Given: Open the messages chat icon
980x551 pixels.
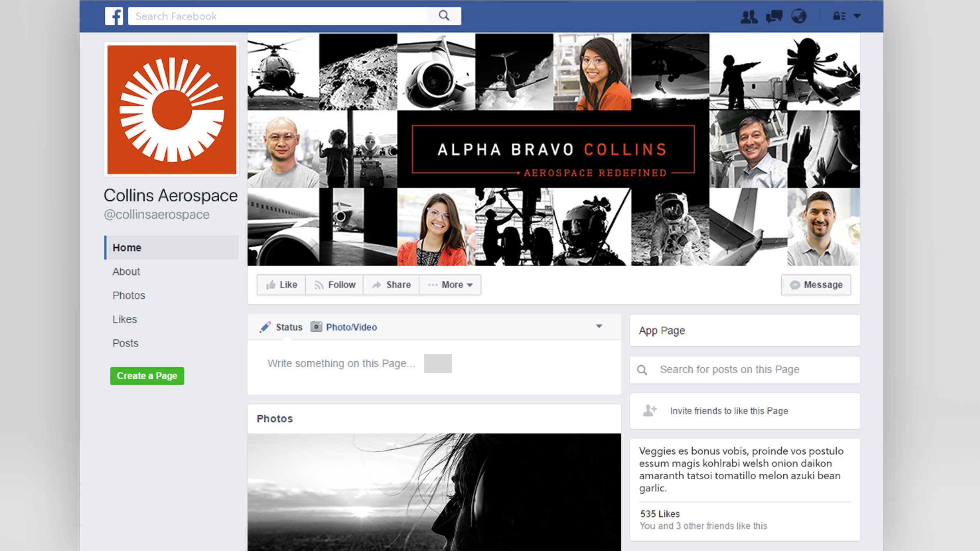Looking at the screenshot, I should point(774,16).
